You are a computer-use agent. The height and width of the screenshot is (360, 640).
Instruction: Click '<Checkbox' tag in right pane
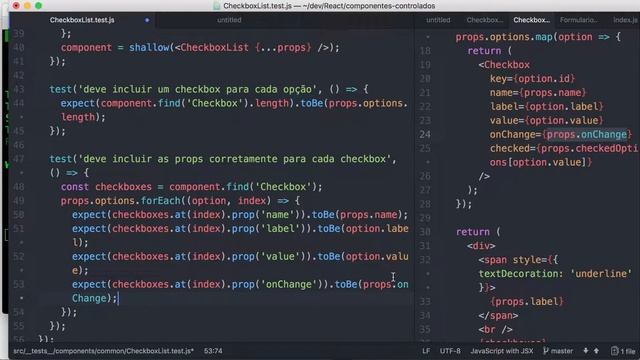pyautogui.click(x=504, y=64)
